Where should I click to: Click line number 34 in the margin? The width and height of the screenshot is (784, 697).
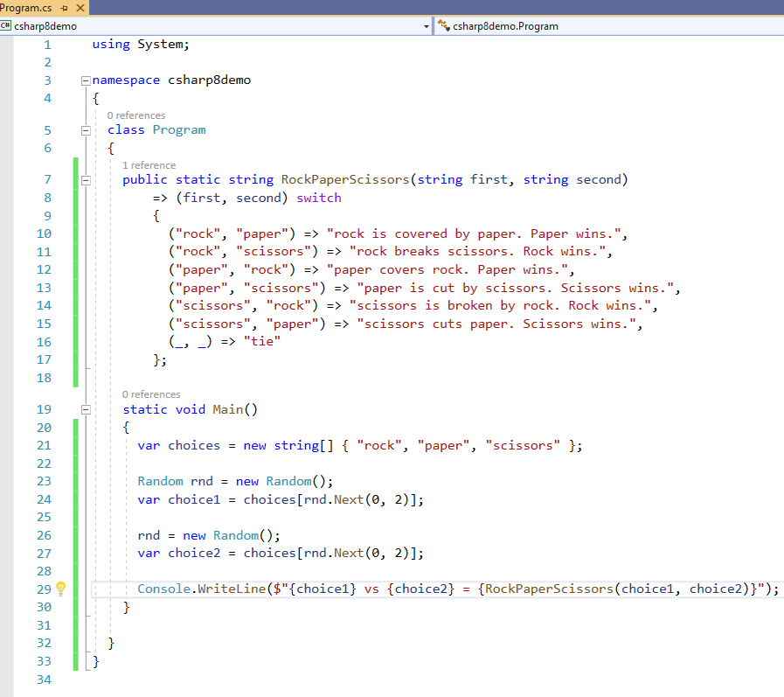coord(44,680)
